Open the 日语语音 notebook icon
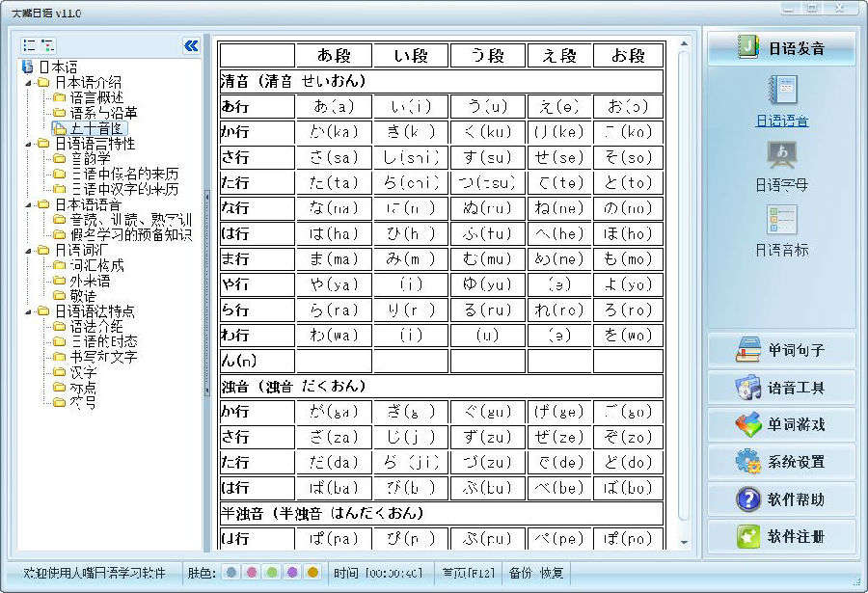The height and width of the screenshot is (593, 868). [781, 91]
